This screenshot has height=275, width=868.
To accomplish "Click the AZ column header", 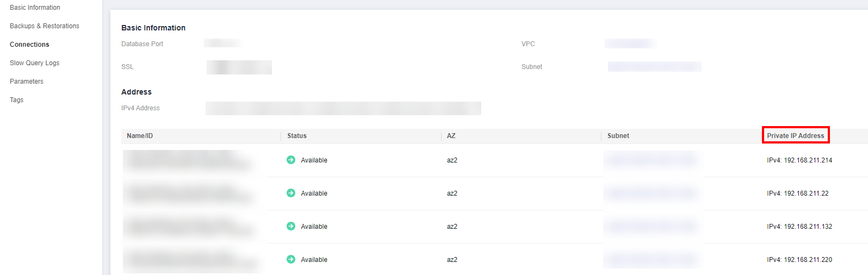I will click(x=451, y=136).
